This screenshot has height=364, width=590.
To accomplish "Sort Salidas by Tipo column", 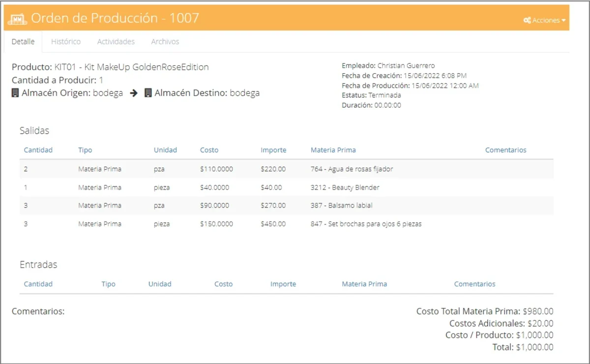I will [x=85, y=150].
